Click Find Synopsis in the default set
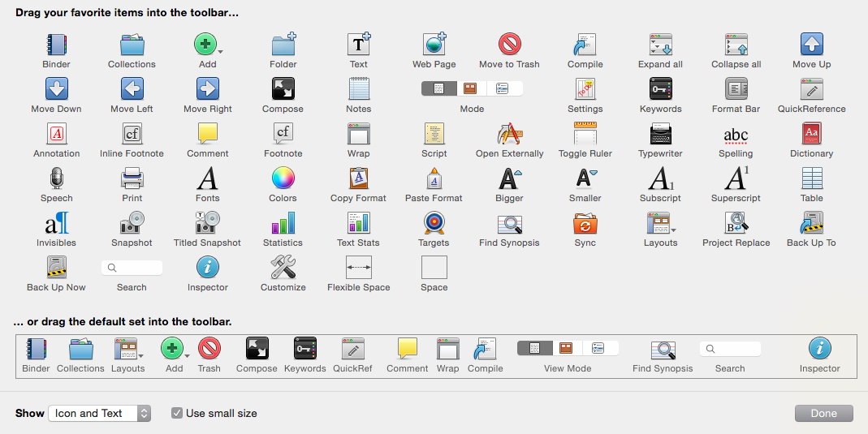The image size is (868, 434). click(663, 355)
